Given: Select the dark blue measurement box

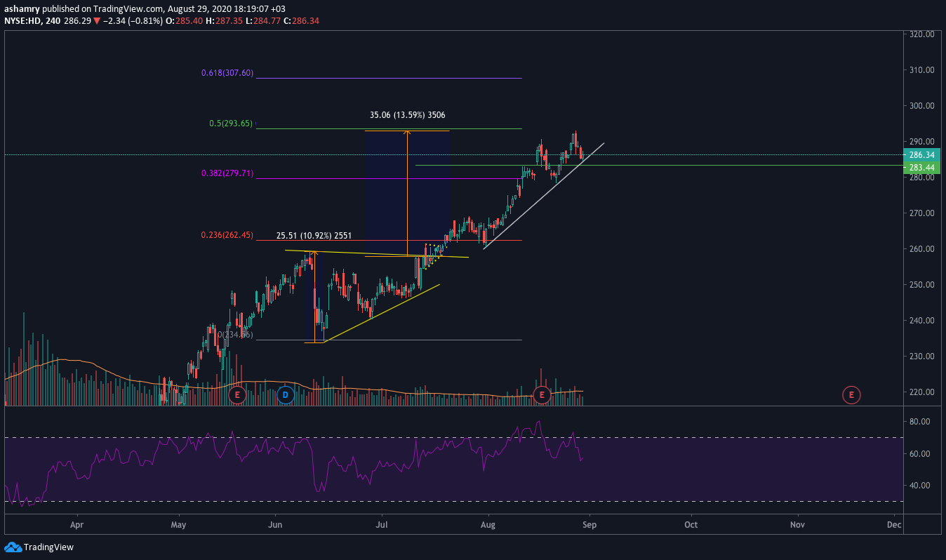Looking at the screenshot, I should (406, 193).
